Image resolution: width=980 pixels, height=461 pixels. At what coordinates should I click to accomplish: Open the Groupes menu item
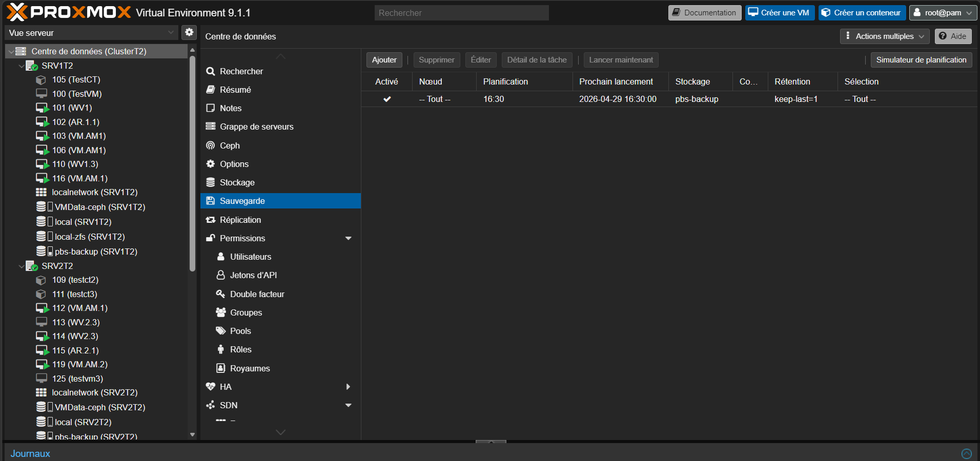280,312
